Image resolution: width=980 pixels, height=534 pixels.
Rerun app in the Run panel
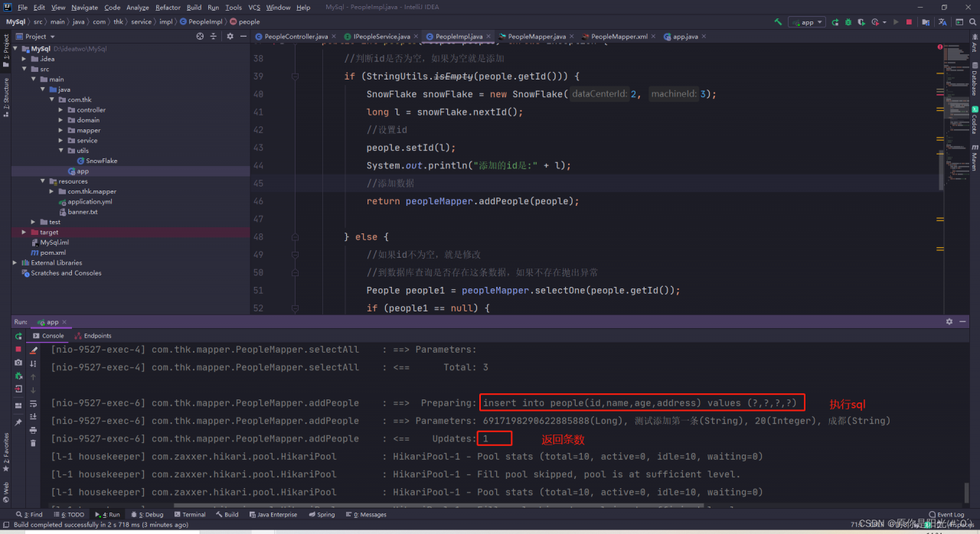coord(18,336)
